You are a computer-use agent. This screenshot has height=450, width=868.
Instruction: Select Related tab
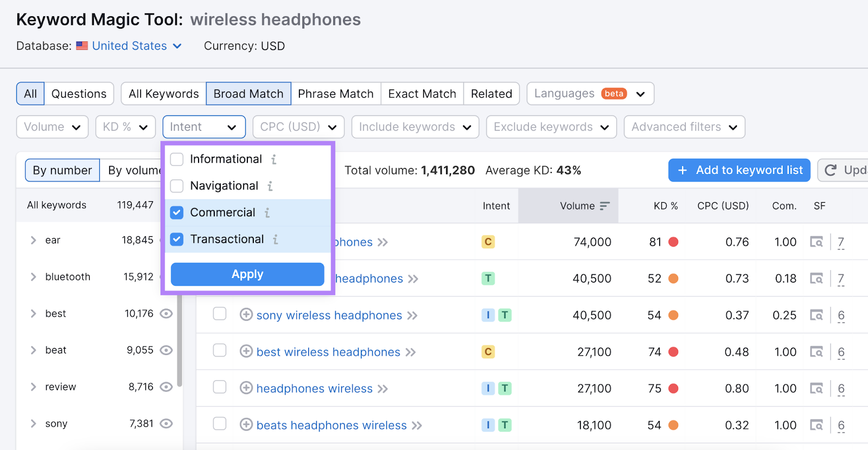click(x=492, y=94)
